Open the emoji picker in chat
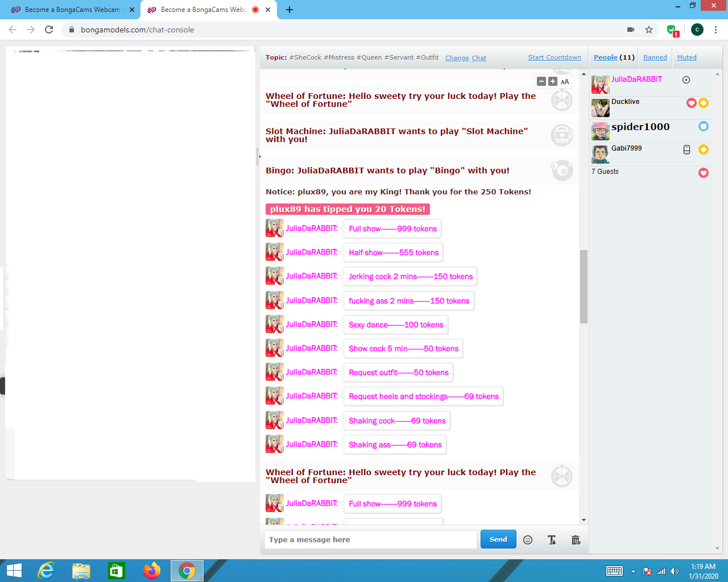 pyautogui.click(x=528, y=540)
